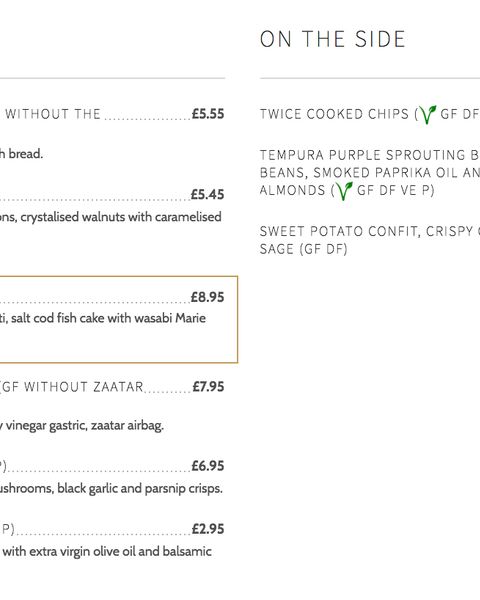This screenshot has width=480, height=600.
Task: Click the 'vinegar gastric, zaatar airbag' description
Action: [x=85, y=426]
